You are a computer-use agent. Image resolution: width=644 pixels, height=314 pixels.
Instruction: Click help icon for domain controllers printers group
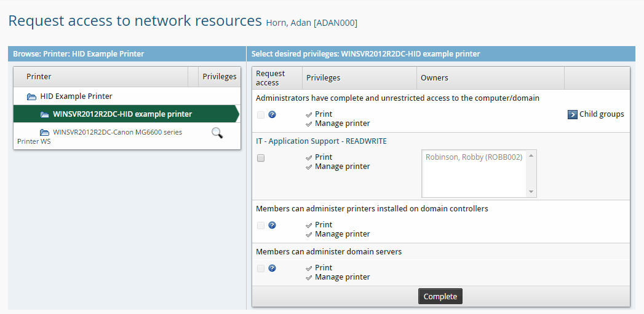pos(272,225)
